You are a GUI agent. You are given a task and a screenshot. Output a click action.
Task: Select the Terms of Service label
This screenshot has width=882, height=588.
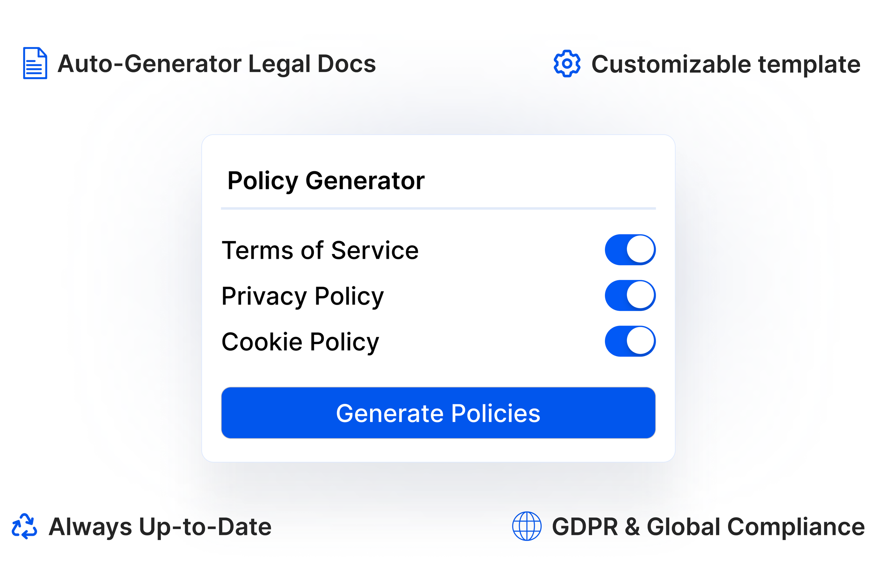(x=320, y=250)
